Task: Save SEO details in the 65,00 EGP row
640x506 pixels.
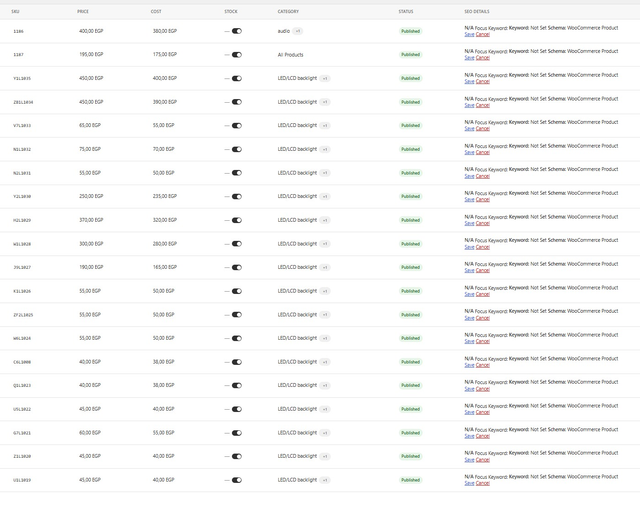Action: 469,129
